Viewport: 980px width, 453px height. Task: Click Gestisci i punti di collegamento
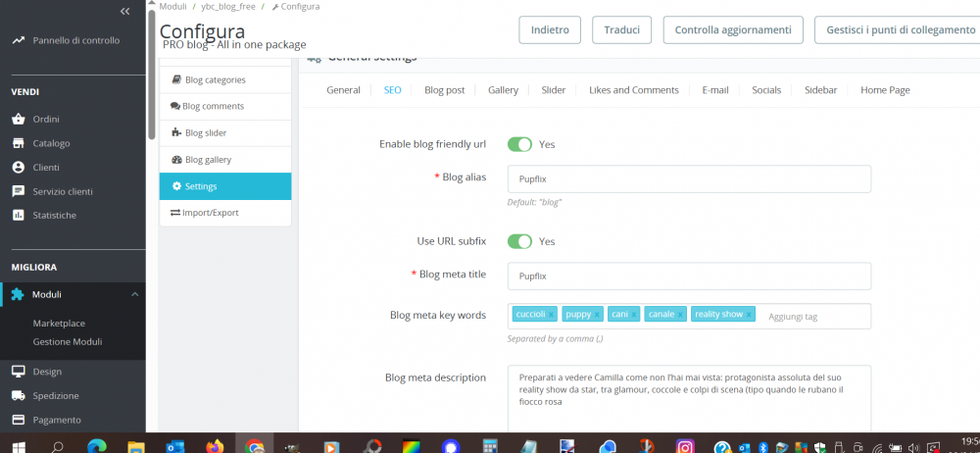pos(898,30)
